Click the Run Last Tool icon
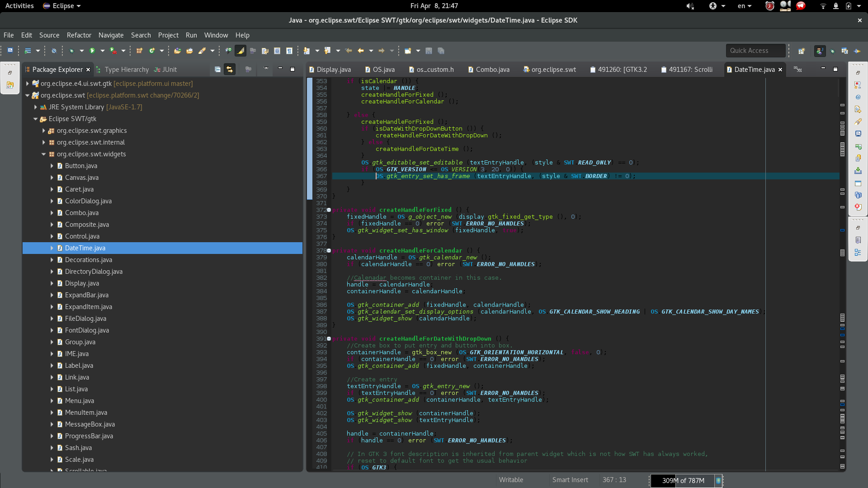The height and width of the screenshot is (488, 868). pyautogui.click(x=113, y=51)
